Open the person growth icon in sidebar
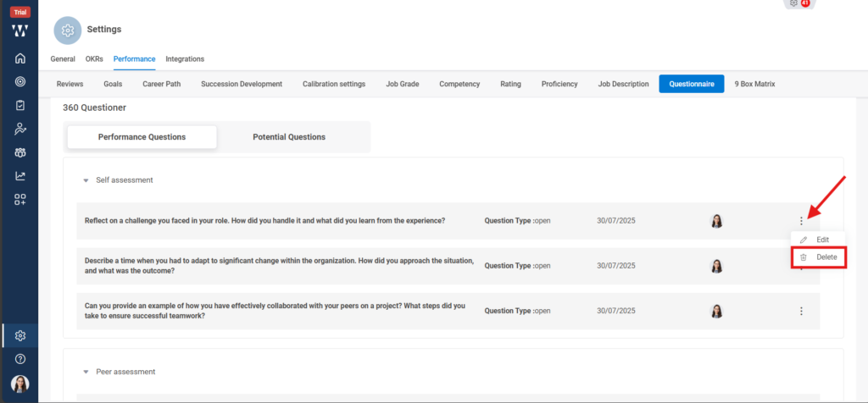 [x=20, y=129]
